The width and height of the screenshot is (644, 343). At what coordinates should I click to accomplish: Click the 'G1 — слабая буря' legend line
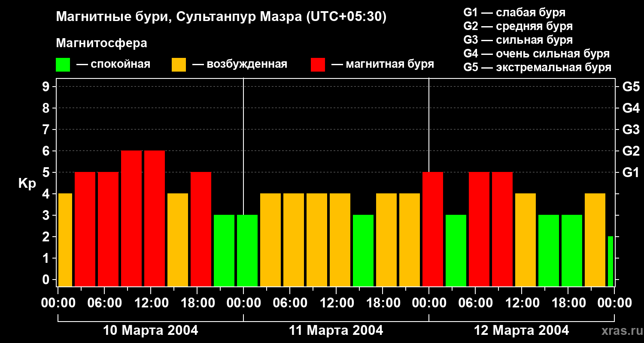[x=514, y=12]
